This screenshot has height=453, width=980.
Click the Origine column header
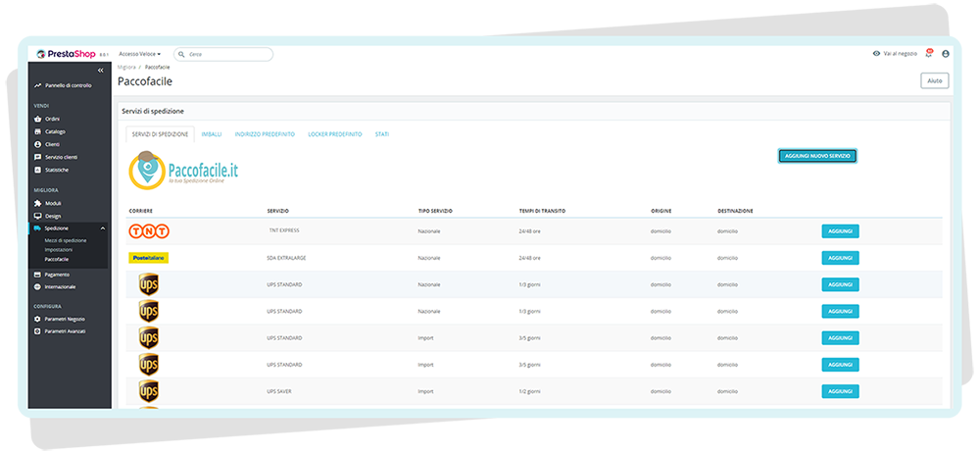[x=661, y=211]
